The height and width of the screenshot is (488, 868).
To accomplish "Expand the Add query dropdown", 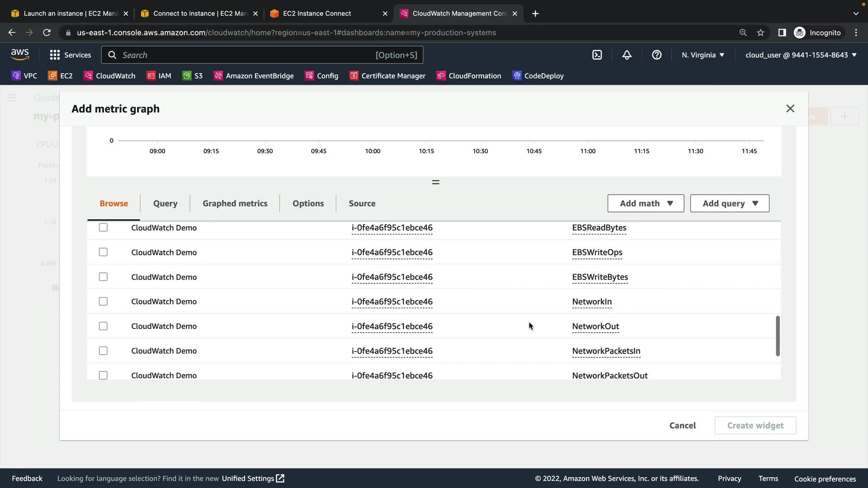I will pos(729,203).
